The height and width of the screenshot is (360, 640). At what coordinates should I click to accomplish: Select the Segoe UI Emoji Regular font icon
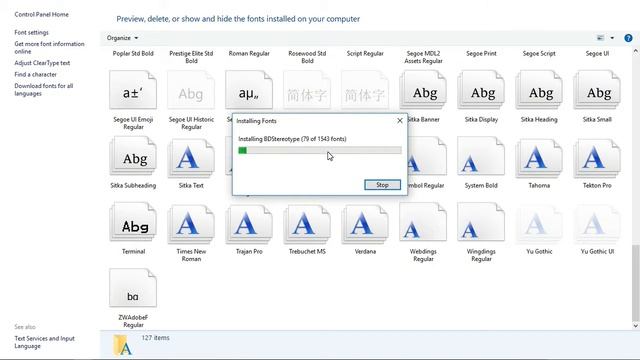coord(133,90)
